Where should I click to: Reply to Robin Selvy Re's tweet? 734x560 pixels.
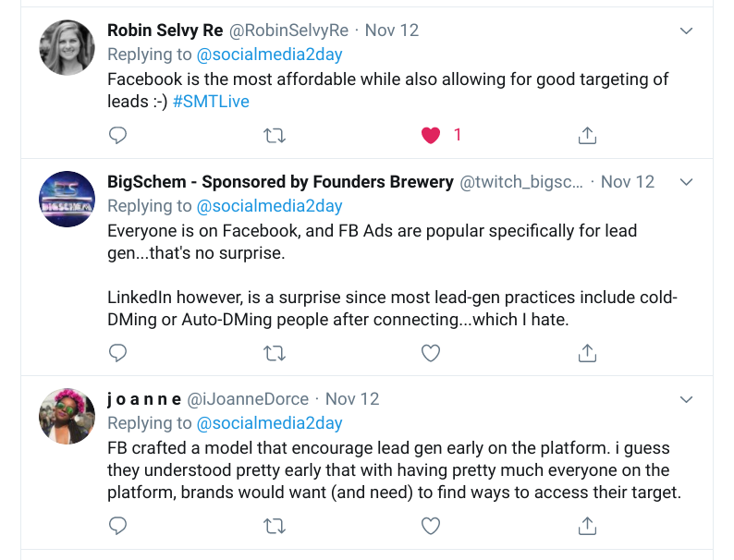coord(117,136)
